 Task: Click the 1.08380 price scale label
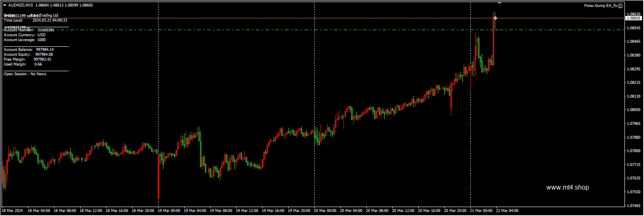[x=633, y=55]
